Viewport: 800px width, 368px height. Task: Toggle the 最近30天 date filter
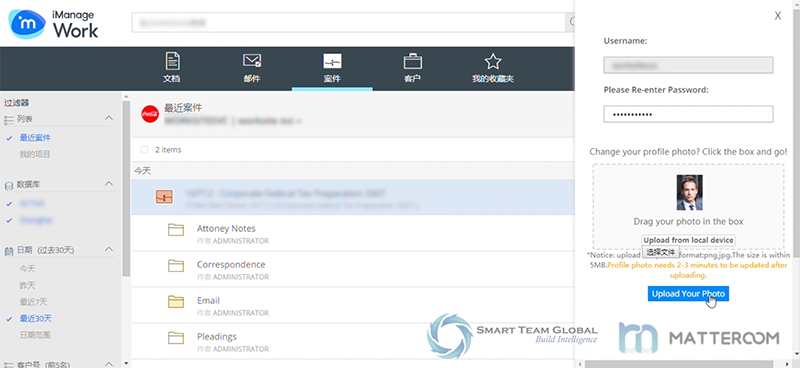coord(9,318)
